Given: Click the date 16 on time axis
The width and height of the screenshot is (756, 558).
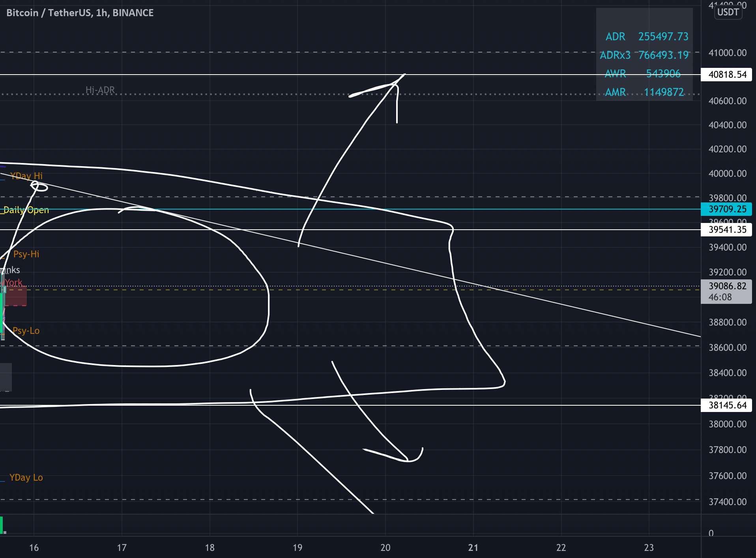Looking at the screenshot, I should pyautogui.click(x=34, y=548).
